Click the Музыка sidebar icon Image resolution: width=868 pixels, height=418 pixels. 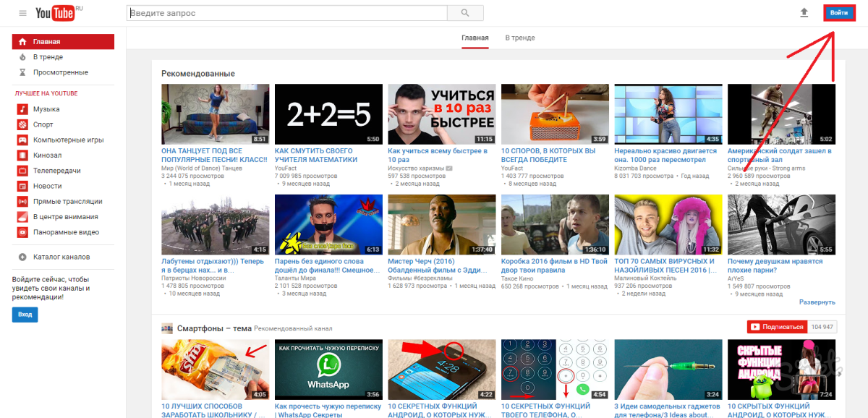tap(22, 109)
